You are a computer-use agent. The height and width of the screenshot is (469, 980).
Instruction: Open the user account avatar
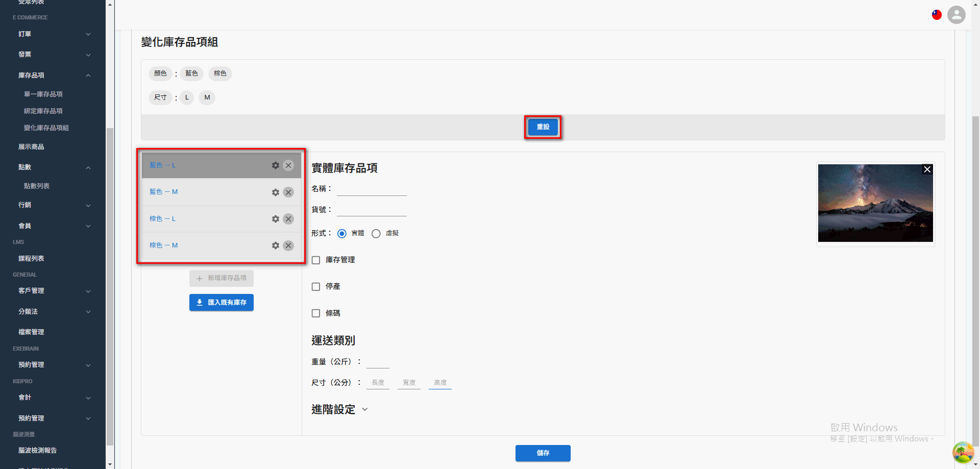click(x=957, y=15)
